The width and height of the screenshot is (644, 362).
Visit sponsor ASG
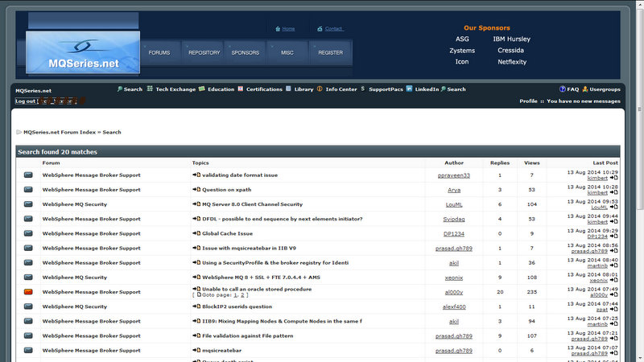462,39
